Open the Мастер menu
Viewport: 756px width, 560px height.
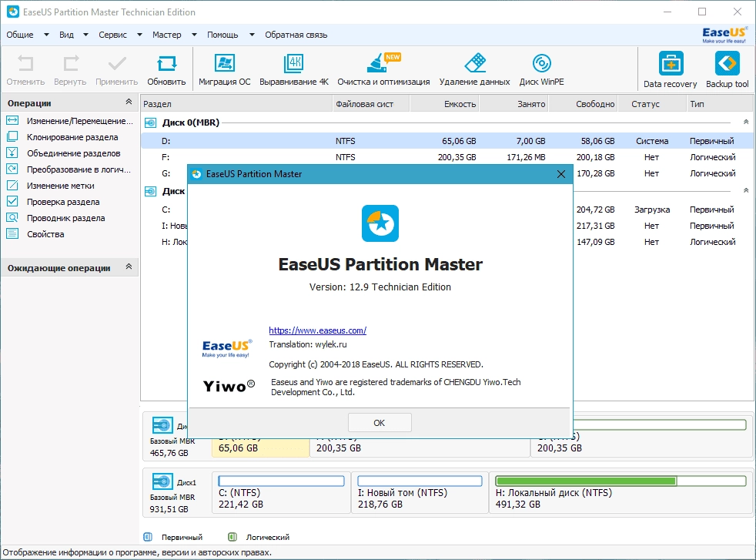click(x=167, y=35)
